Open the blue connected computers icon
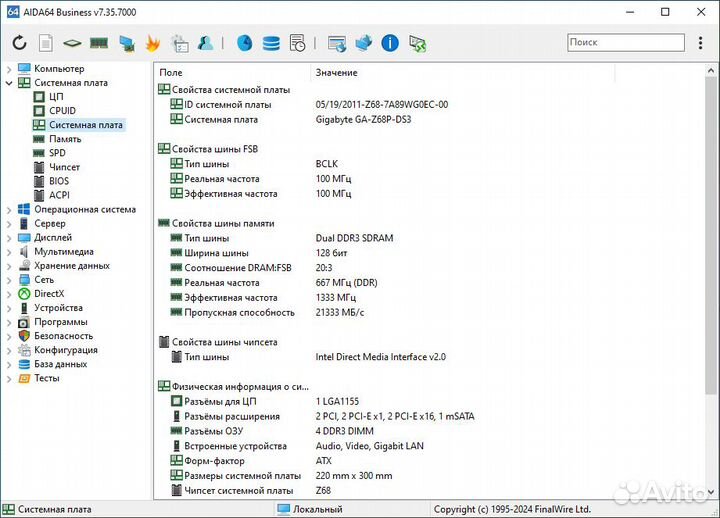720x518 pixels. click(x=363, y=43)
